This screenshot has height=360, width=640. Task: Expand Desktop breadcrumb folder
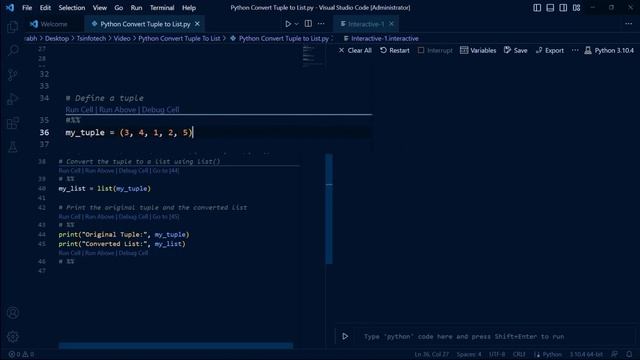pos(57,38)
